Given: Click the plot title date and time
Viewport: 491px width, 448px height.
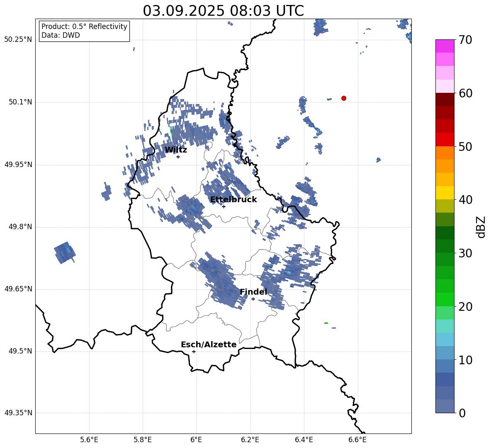Looking at the screenshot, I should [x=223, y=11].
